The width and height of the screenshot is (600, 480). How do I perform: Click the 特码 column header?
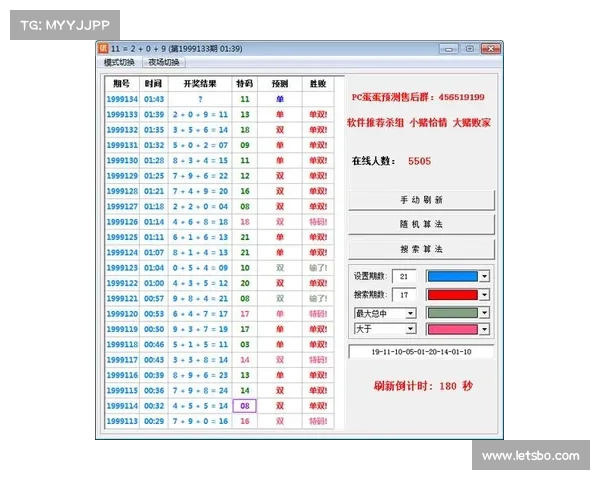pos(245,83)
